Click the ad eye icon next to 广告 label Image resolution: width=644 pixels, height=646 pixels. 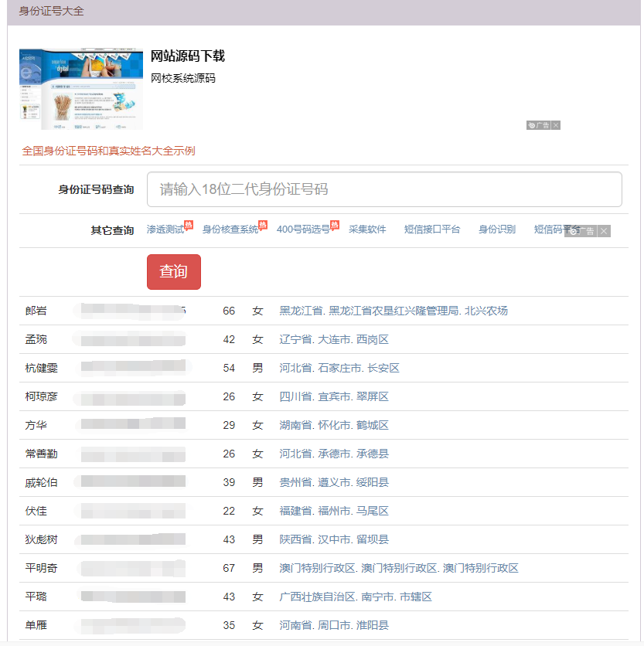click(532, 125)
